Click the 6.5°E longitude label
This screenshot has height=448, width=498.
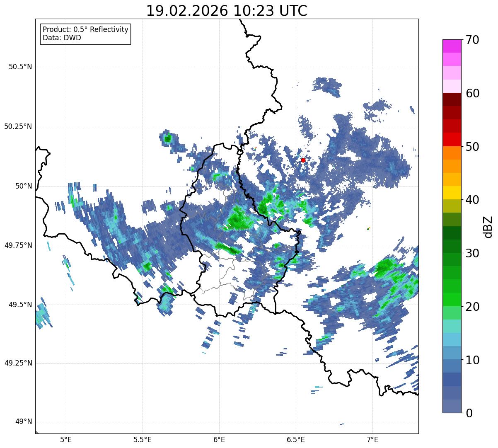click(x=296, y=439)
